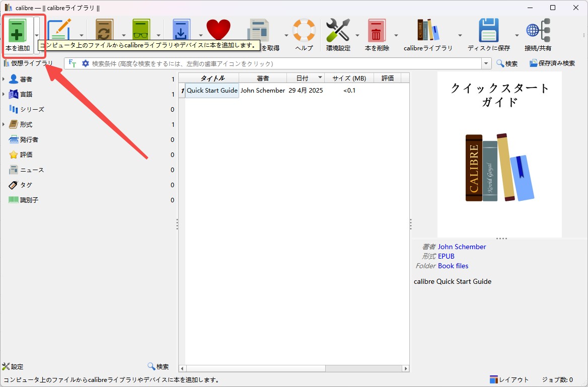Select the 言語 language icon

coord(14,94)
